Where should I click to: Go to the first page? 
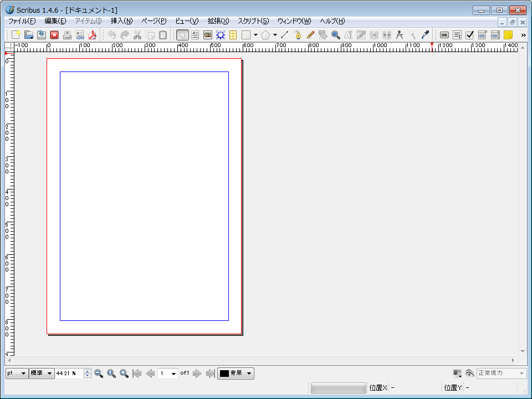pyautogui.click(x=137, y=374)
